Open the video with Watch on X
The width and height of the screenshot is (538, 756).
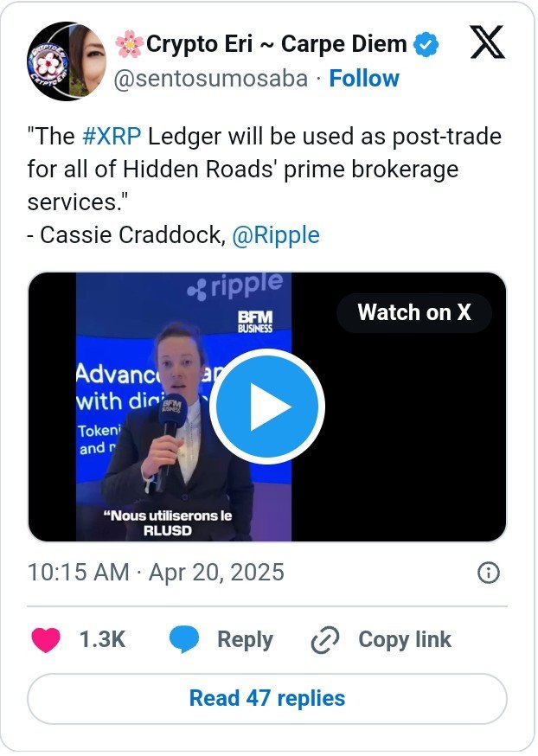click(413, 313)
